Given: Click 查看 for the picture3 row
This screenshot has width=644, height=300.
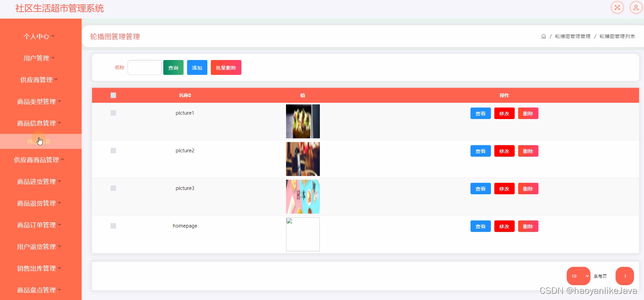Looking at the screenshot, I should [x=480, y=189].
